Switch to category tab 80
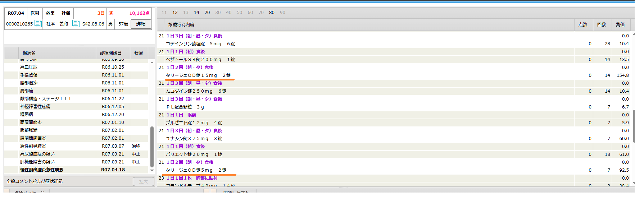The image size is (644, 199). tap(272, 13)
